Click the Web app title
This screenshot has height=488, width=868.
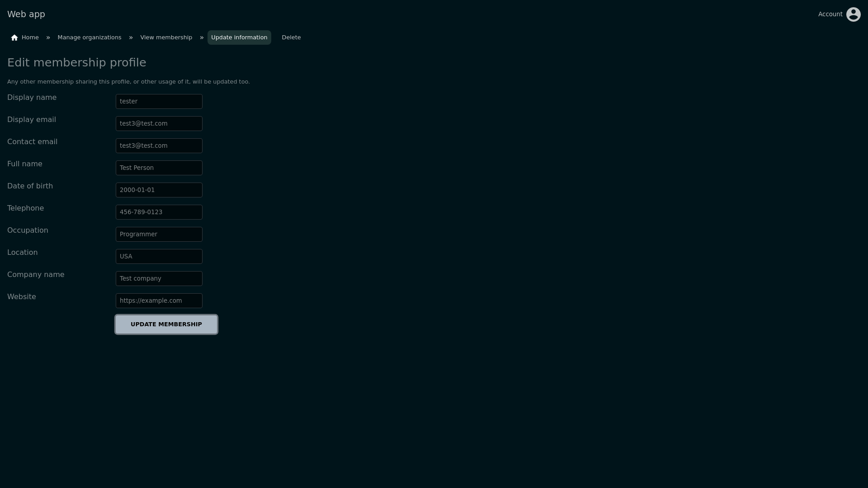pos(26,14)
